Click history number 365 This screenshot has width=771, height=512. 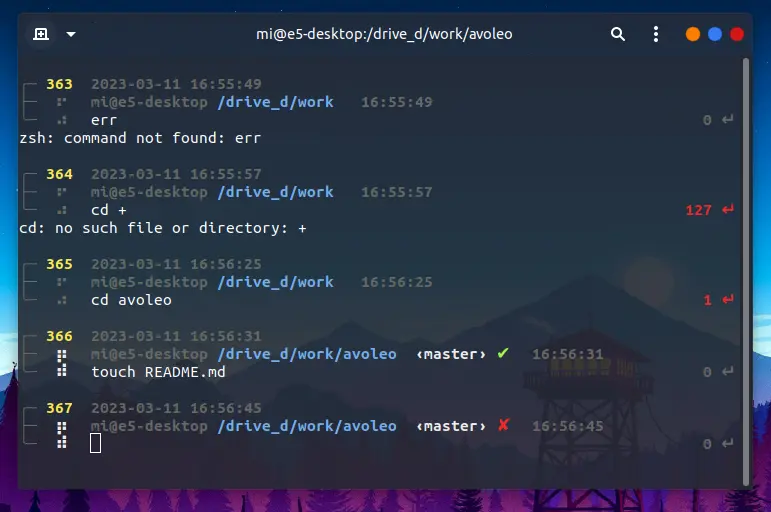(59, 264)
